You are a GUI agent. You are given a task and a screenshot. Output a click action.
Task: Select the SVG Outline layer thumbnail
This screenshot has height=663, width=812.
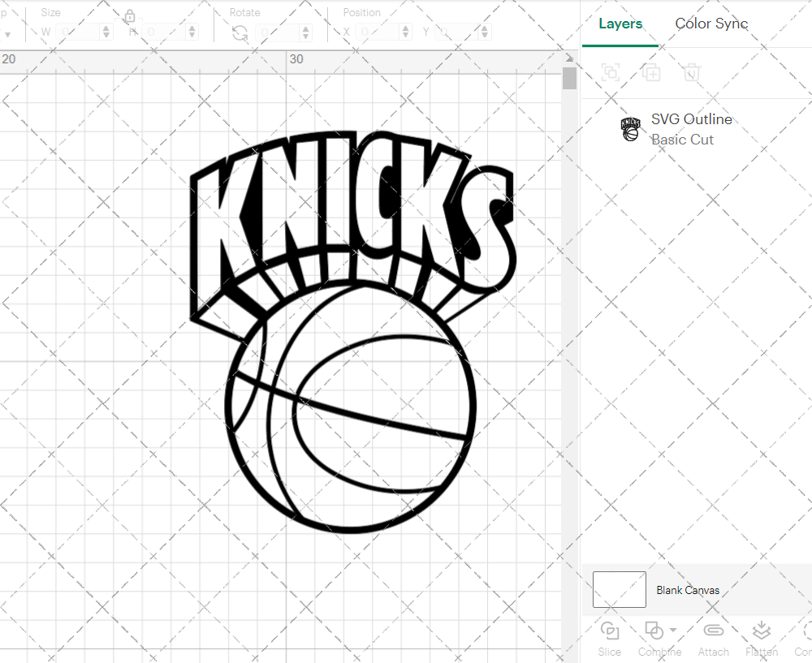click(630, 129)
